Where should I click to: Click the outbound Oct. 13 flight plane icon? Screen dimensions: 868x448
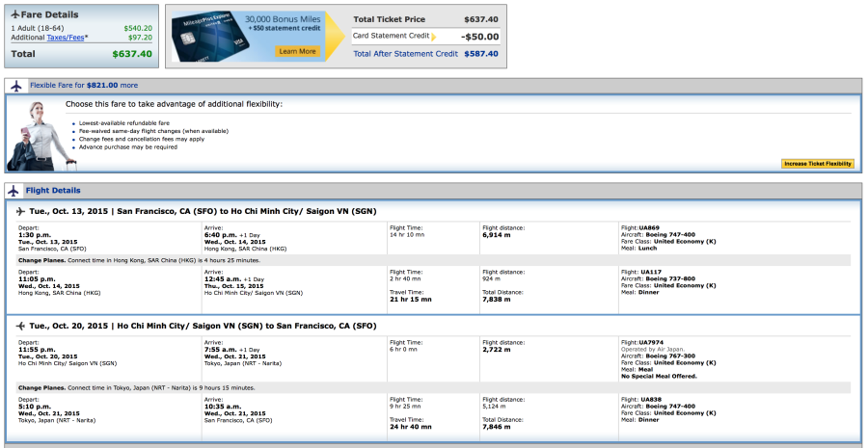pos(21,211)
